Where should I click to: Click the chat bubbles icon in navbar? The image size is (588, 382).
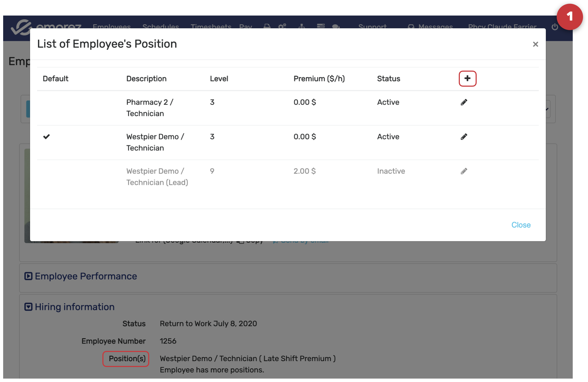tap(336, 26)
